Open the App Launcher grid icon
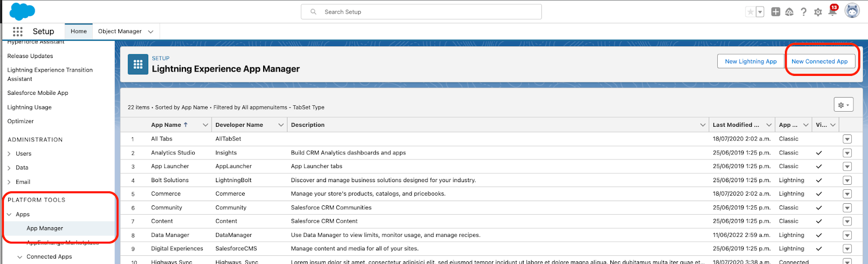The height and width of the screenshot is (264, 868). tap(18, 31)
